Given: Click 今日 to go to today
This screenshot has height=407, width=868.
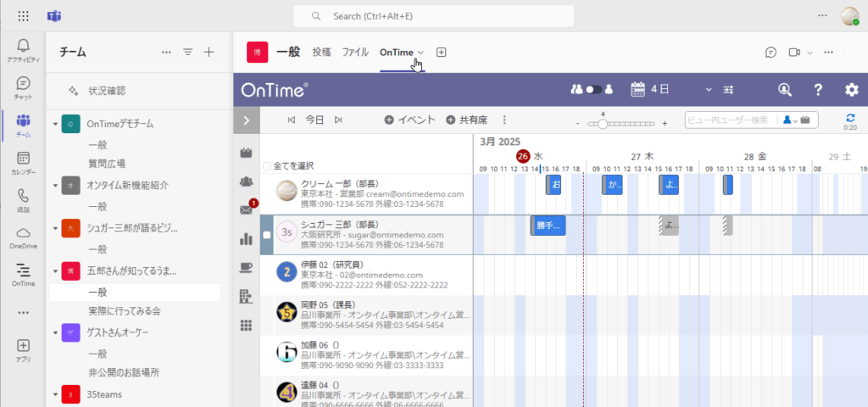Looking at the screenshot, I should 315,120.
